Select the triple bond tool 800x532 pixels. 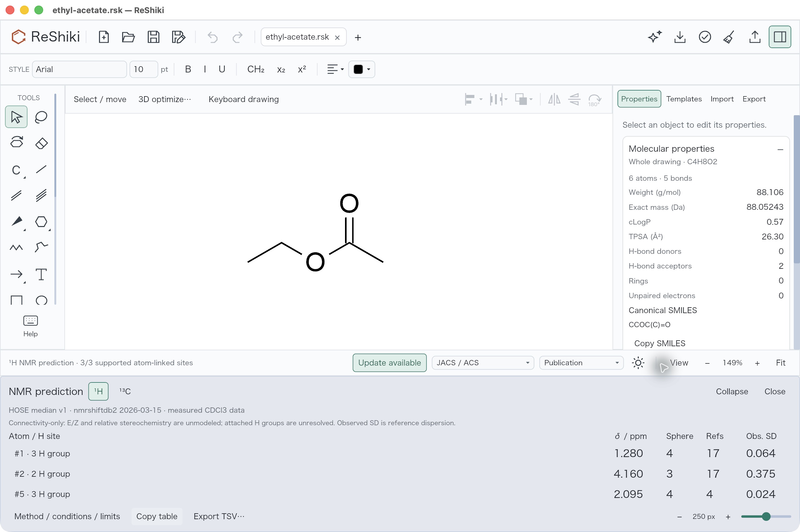(41, 195)
